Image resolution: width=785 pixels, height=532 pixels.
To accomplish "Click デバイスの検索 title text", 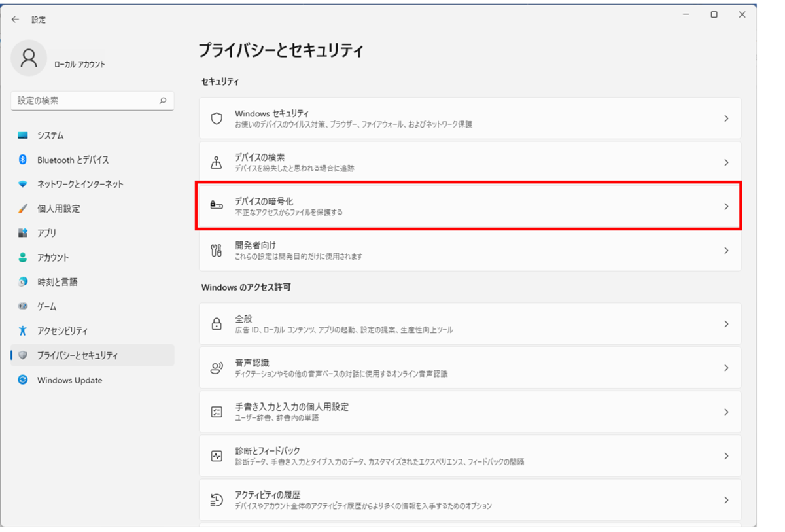I will [260, 158].
